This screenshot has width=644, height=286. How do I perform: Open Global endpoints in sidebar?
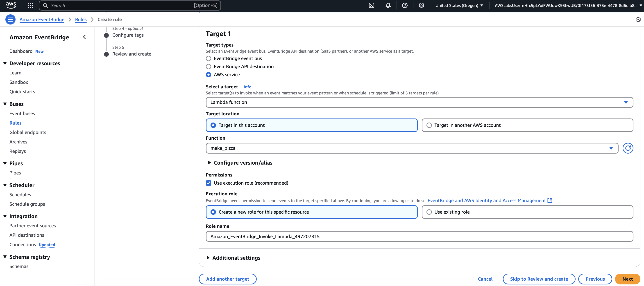click(x=28, y=132)
